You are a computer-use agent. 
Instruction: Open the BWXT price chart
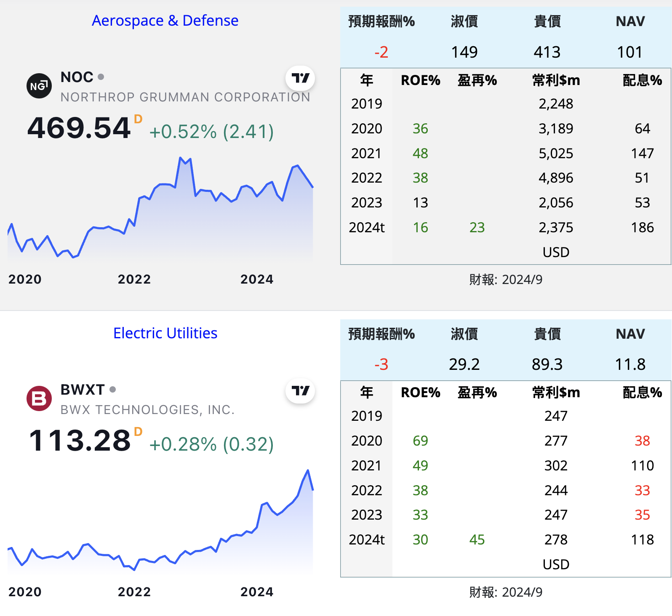click(x=160, y=521)
